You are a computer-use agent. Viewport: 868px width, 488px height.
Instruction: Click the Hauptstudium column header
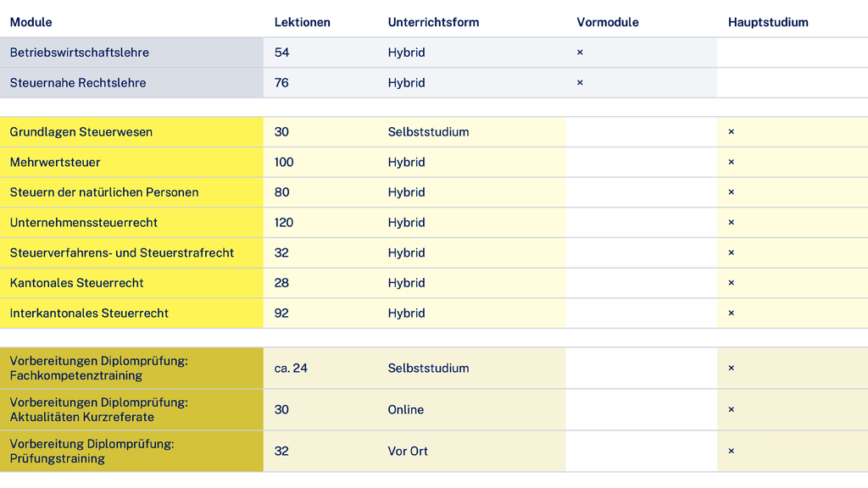tap(768, 22)
